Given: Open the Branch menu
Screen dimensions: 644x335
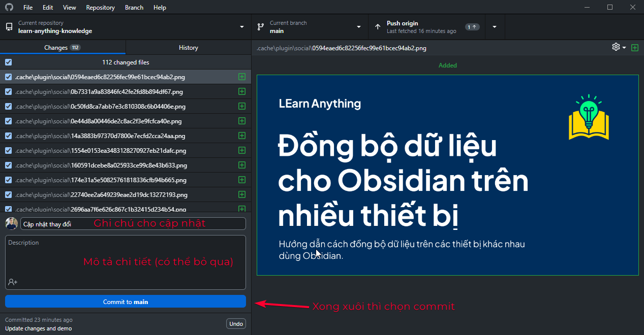Looking at the screenshot, I should 134,8.
